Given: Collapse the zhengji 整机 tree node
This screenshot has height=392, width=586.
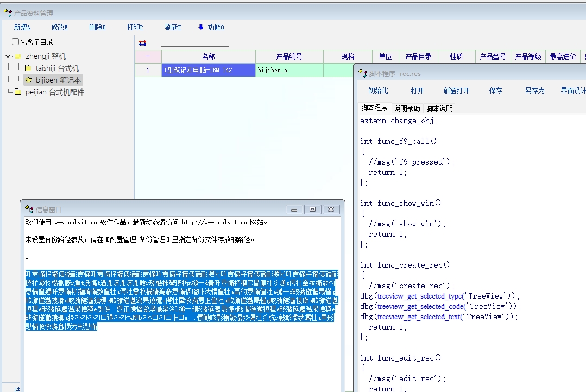Looking at the screenshot, I should click(x=8, y=56).
